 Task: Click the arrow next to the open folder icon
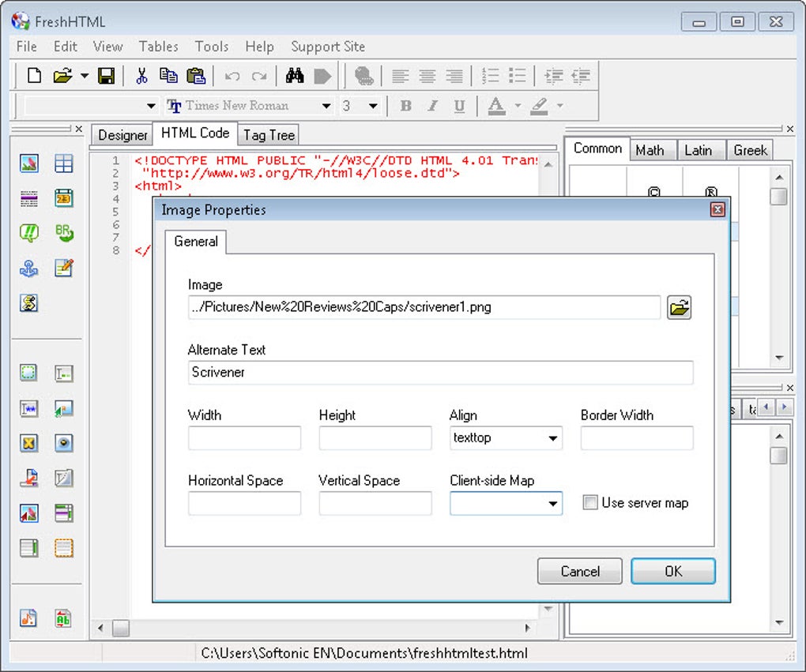[x=85, y=76]
